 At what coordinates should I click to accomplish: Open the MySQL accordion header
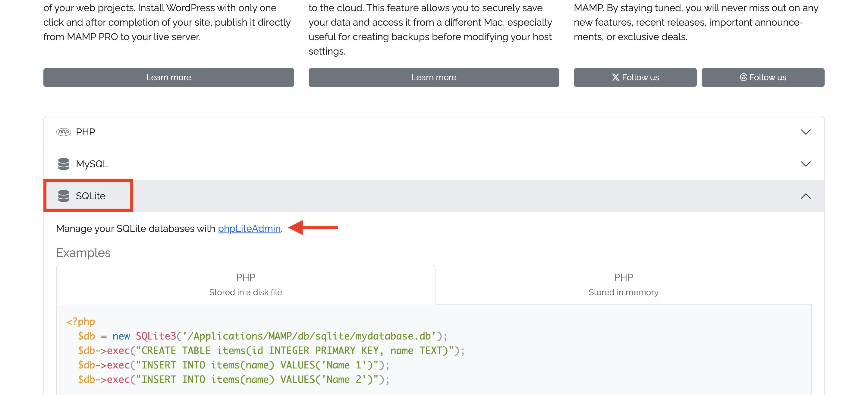point(434,164)
